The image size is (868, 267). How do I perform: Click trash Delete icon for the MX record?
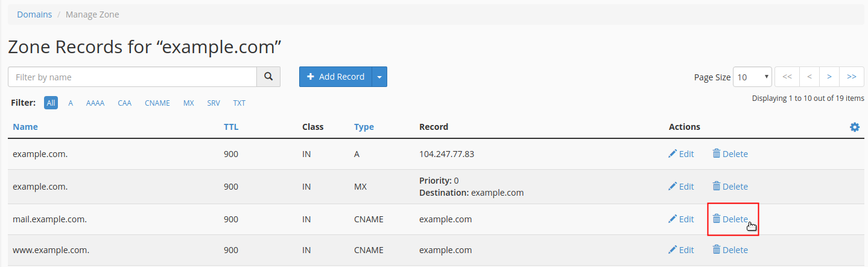[x=717, y=187]
